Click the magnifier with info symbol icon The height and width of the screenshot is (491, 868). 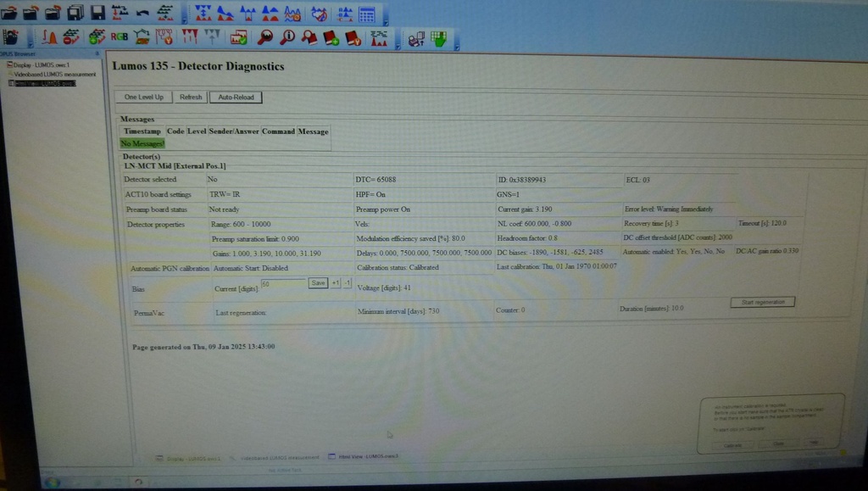pos(287,37)
